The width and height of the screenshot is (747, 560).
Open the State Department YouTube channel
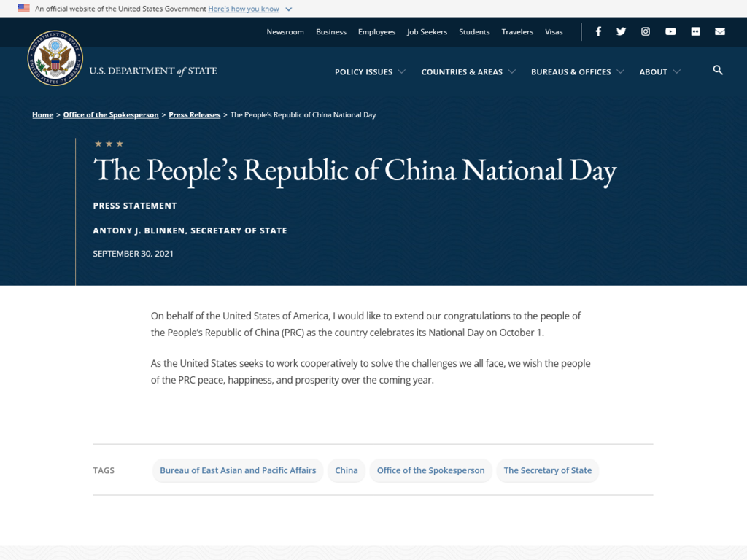tap(670, 31)
